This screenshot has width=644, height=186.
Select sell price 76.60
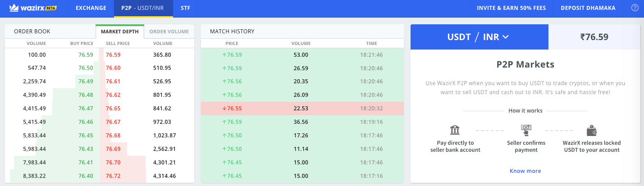[113, 68]
